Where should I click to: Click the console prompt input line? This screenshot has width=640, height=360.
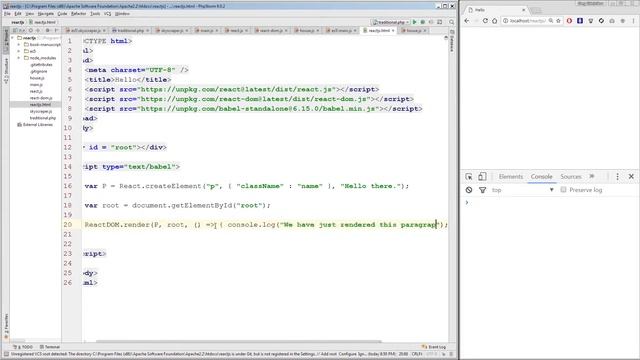(x=550, y=203)
